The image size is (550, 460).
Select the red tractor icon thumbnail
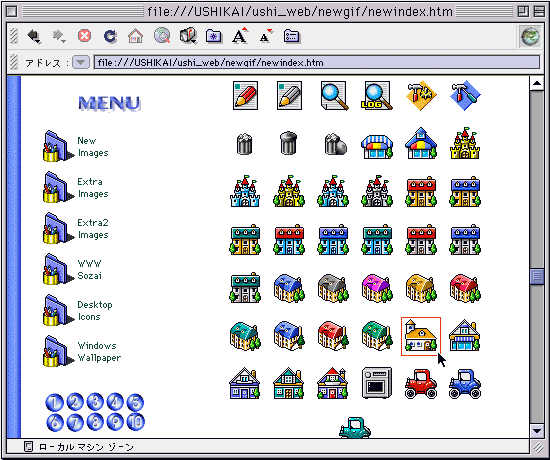421,383
